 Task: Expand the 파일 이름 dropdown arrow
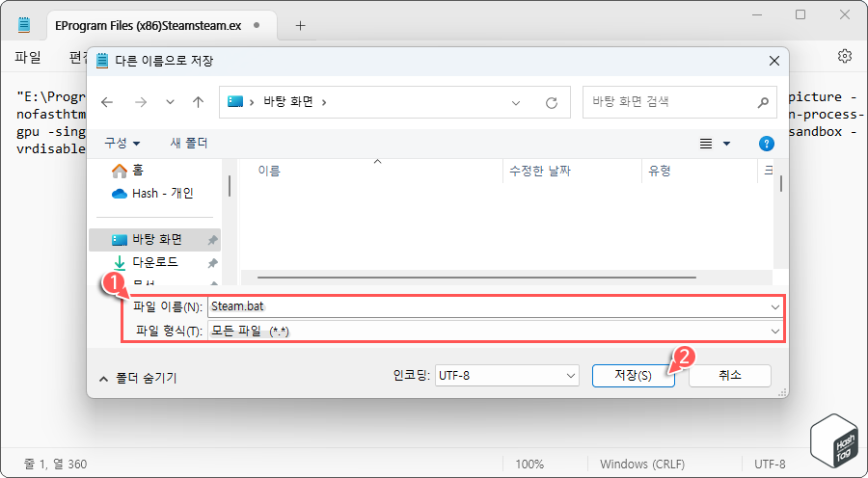pyautogui.click(x=775, y=307)
